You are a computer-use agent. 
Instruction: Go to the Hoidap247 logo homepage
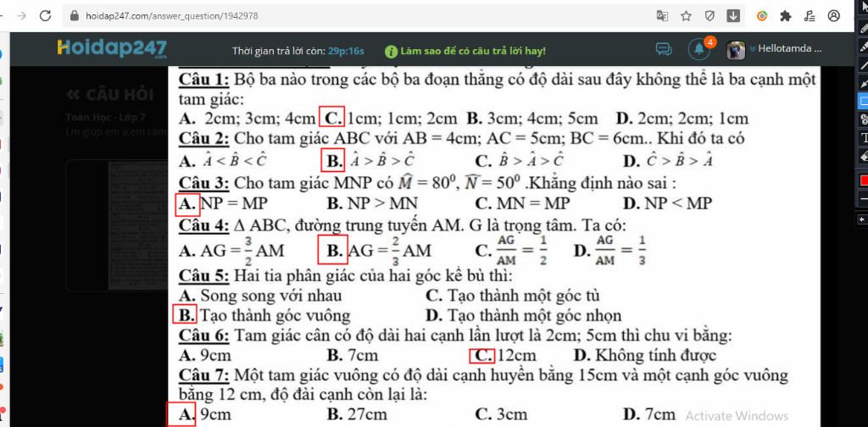pyautogui.click(x=112, y=48)
